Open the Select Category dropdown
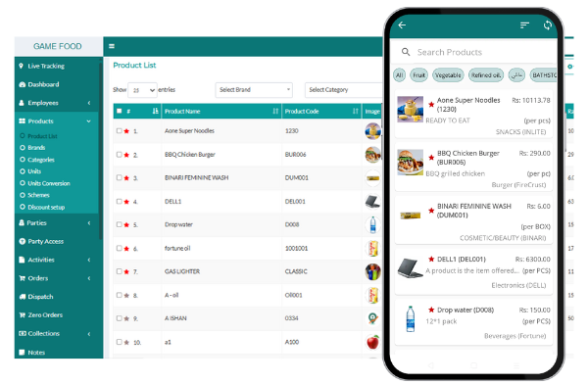 (x=343, y=90)
